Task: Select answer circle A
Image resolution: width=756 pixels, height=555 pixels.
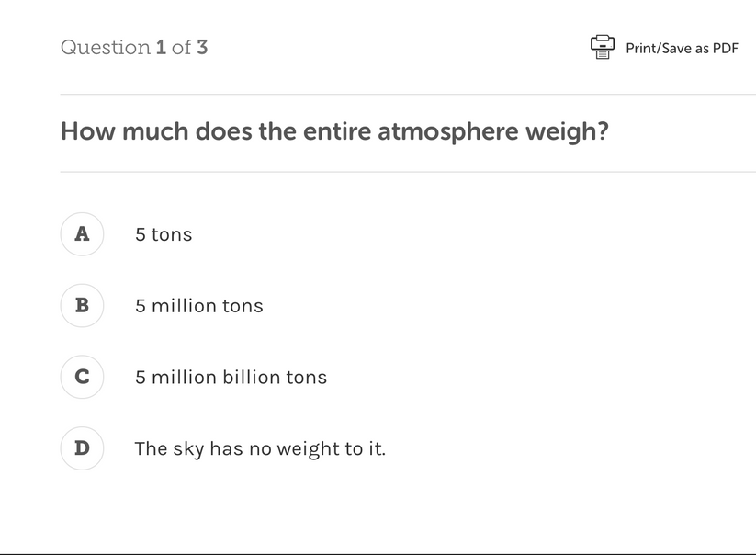Action: click(x=82, y=234)
